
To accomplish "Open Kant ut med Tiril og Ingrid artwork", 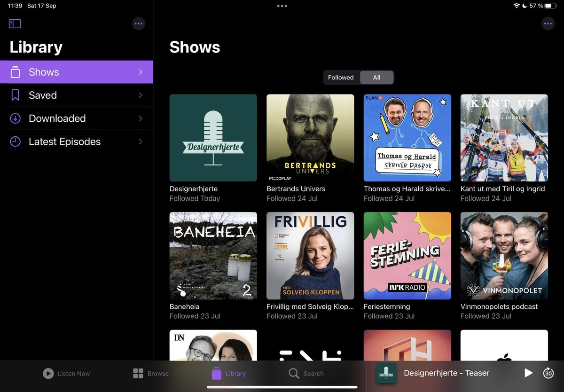I will pyautogui.click(x=504, y=138).
